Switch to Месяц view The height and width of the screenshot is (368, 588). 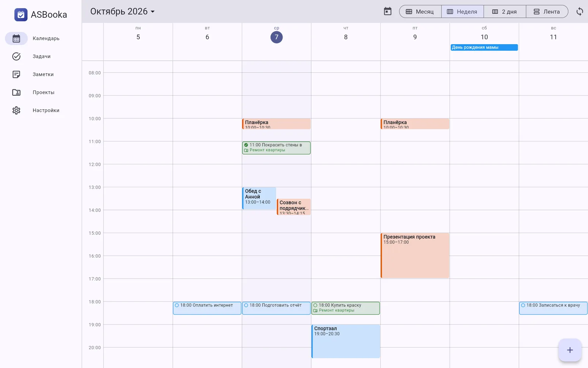point(420,11)
